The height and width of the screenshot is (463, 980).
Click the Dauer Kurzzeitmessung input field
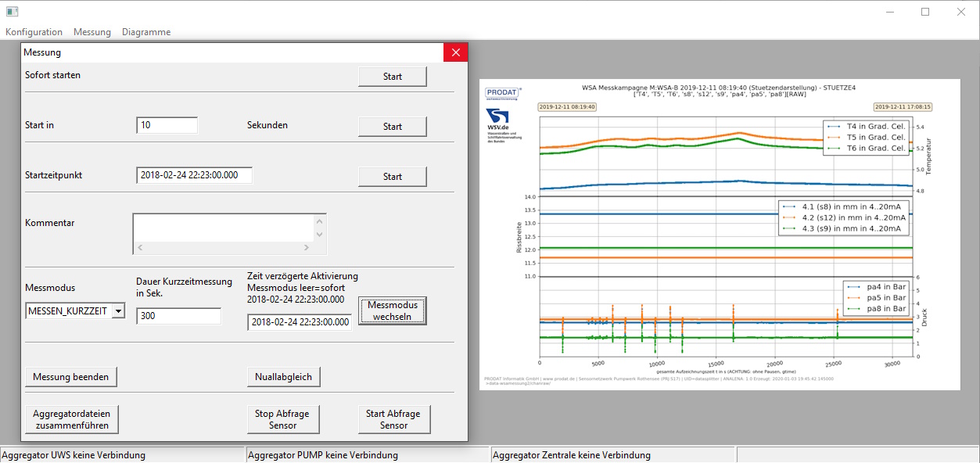tap(178, 316)
